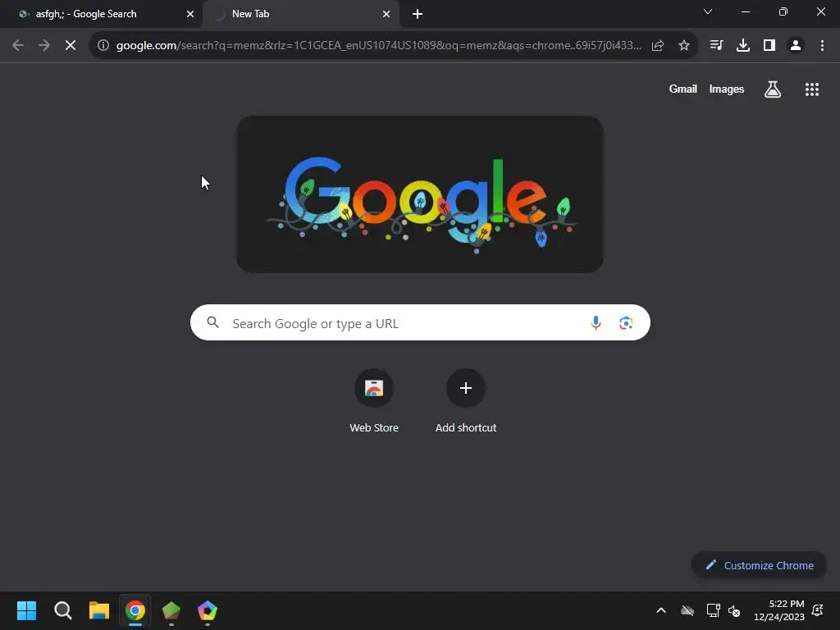Open Search Labs flask icon
Screen dimensions: 840x630
point(773,89)
